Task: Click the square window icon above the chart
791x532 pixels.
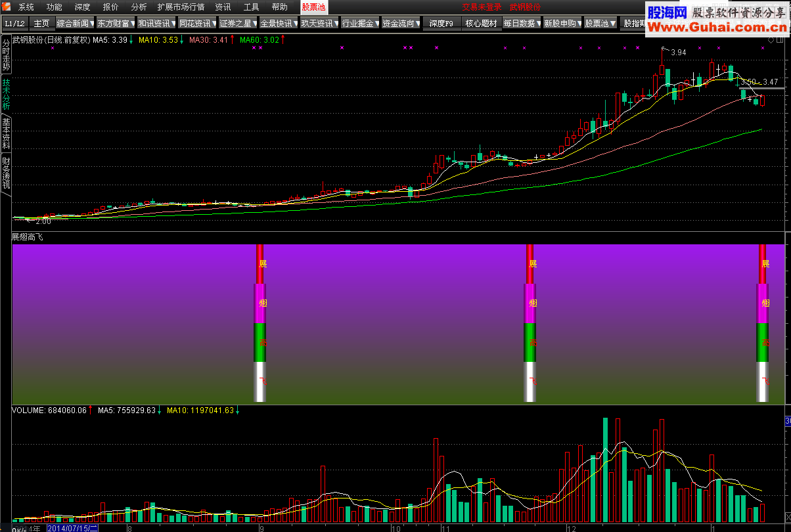Action: click(x=780, y=39)
